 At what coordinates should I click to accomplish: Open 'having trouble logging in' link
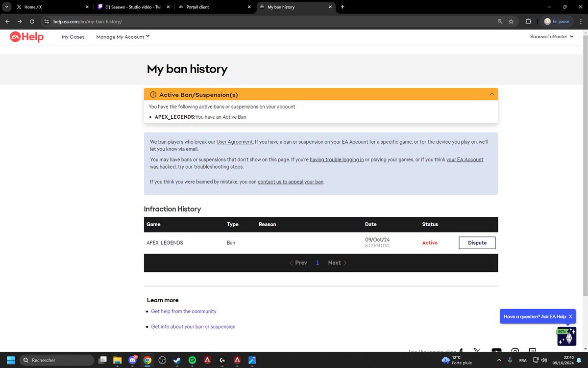337,159
